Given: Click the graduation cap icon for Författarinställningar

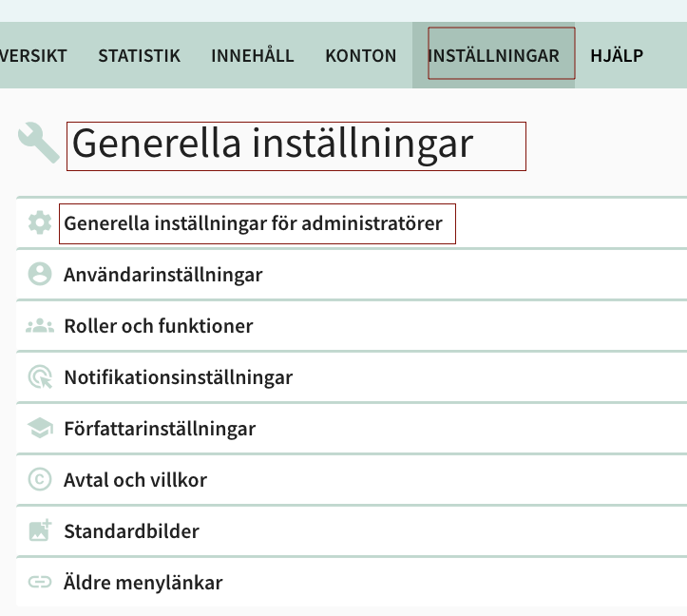Looking at the screenshot, I should [39, 429].
